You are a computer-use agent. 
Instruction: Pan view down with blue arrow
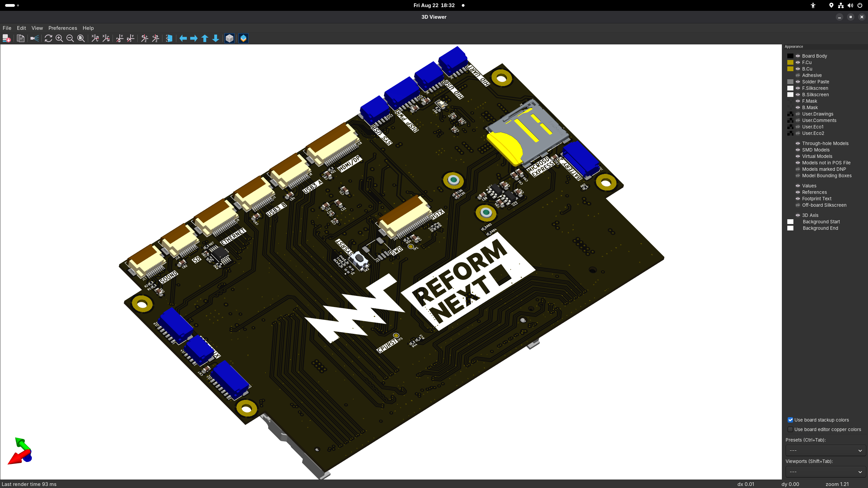tap(216, 38)
